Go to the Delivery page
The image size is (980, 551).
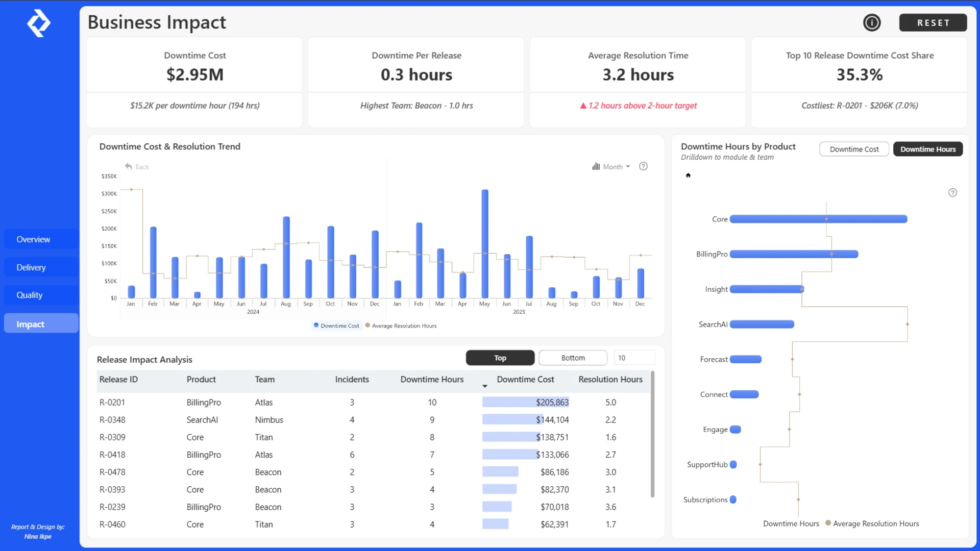tap(41, 267)
